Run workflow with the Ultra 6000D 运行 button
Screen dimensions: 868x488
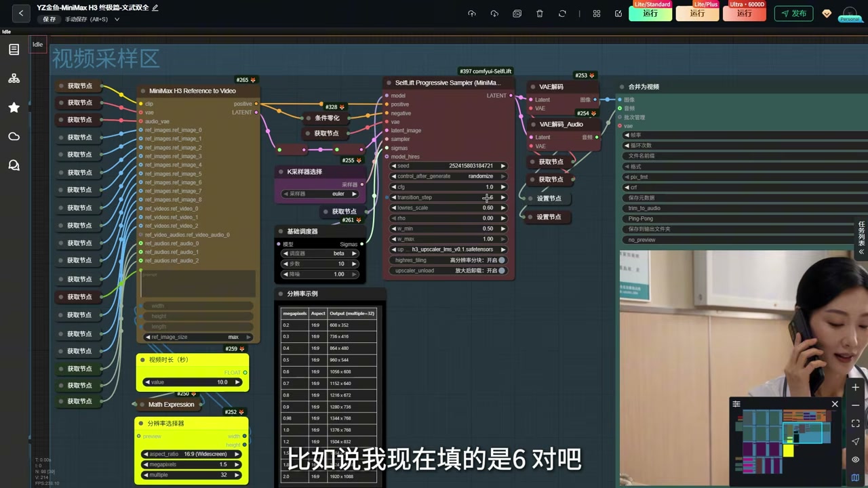(745, 14)
